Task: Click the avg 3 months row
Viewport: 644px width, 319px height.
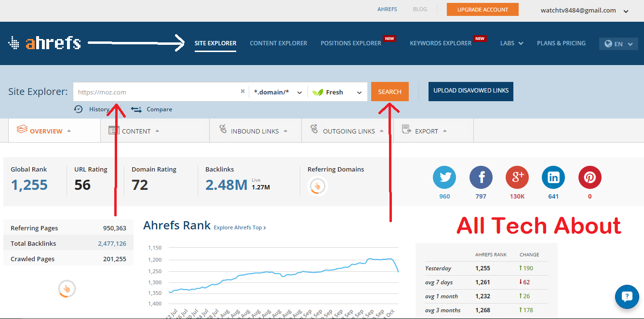Action: [x=486, y=310]
